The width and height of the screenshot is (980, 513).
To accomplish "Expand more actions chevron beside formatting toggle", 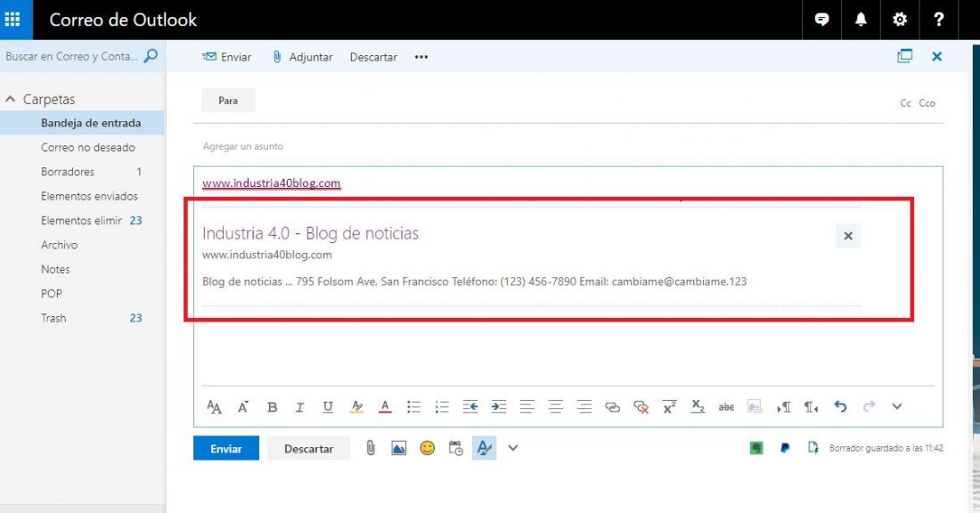I will (513, 448).
